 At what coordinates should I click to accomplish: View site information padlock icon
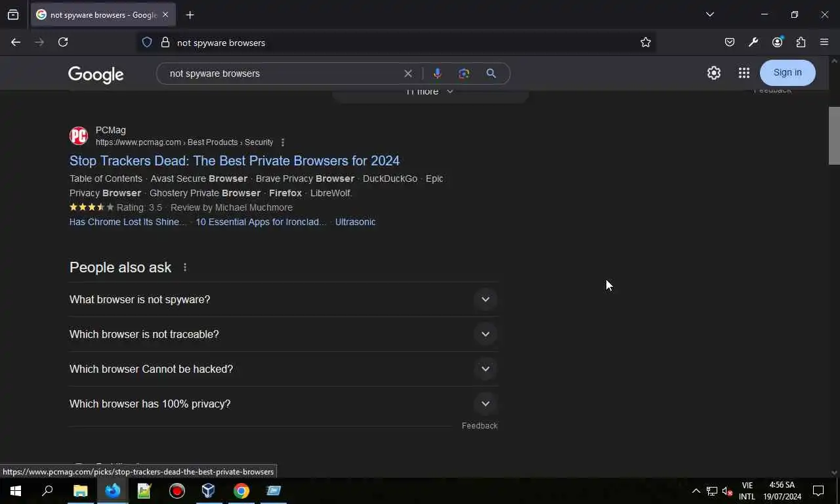click(165, 42)
